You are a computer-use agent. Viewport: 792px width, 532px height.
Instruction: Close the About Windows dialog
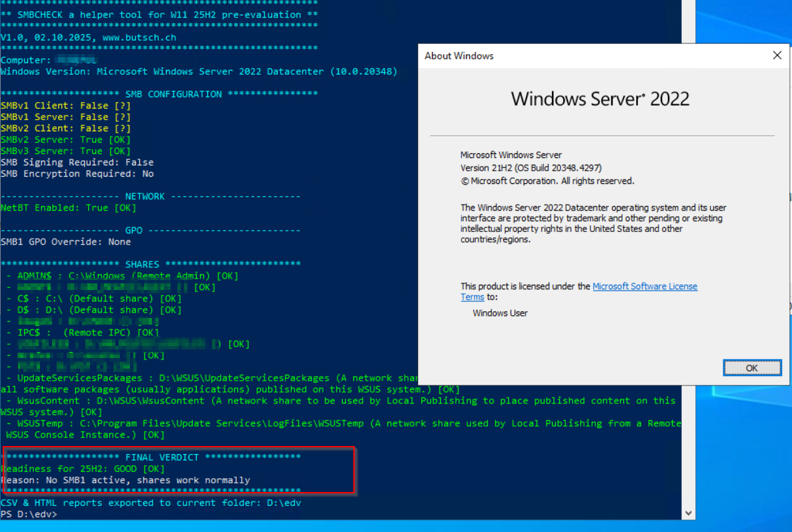(x=777, y=56)
